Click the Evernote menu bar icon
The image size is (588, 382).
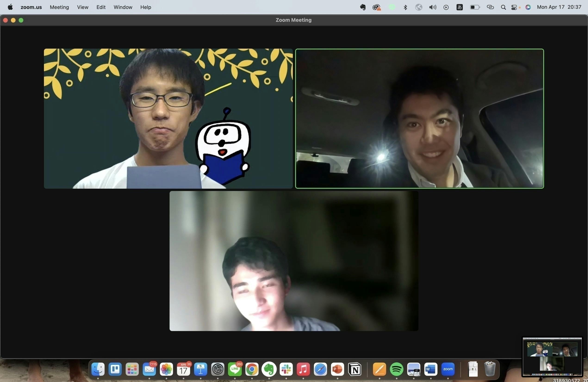pos(363,7)
